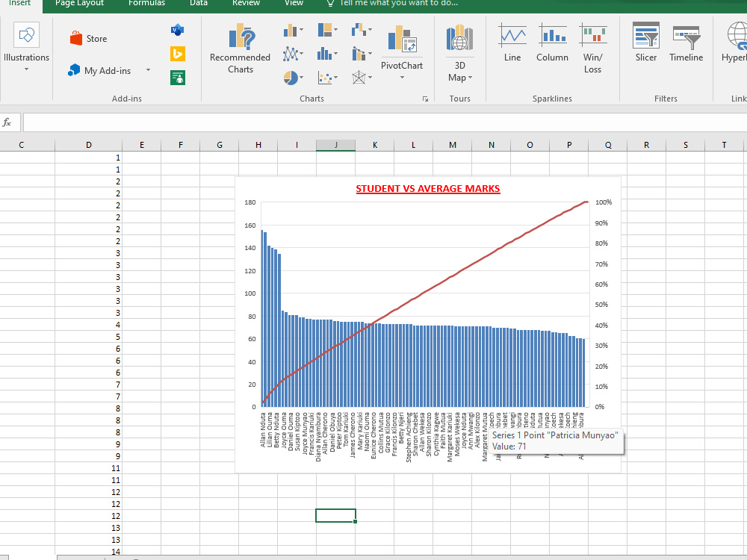Expand the PivotChart dropdown arrow
The image size is (747, 560).
pyautogui.click(x=402, y=77)
